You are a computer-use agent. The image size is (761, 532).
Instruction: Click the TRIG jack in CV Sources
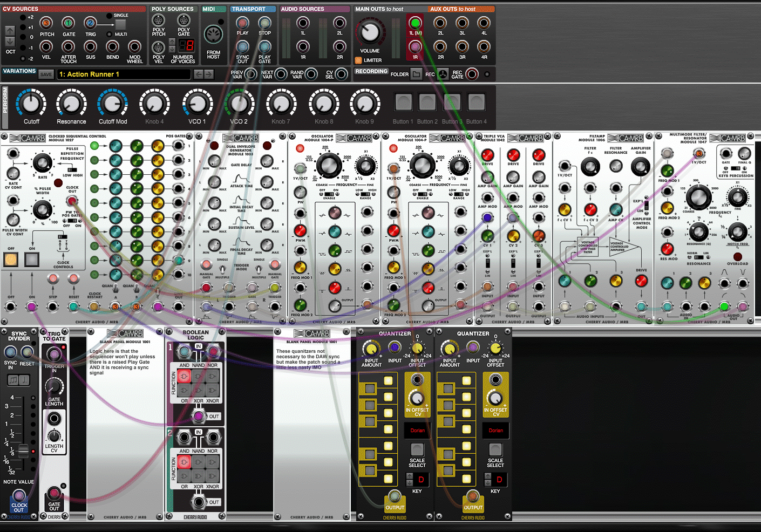pos(90,23)
